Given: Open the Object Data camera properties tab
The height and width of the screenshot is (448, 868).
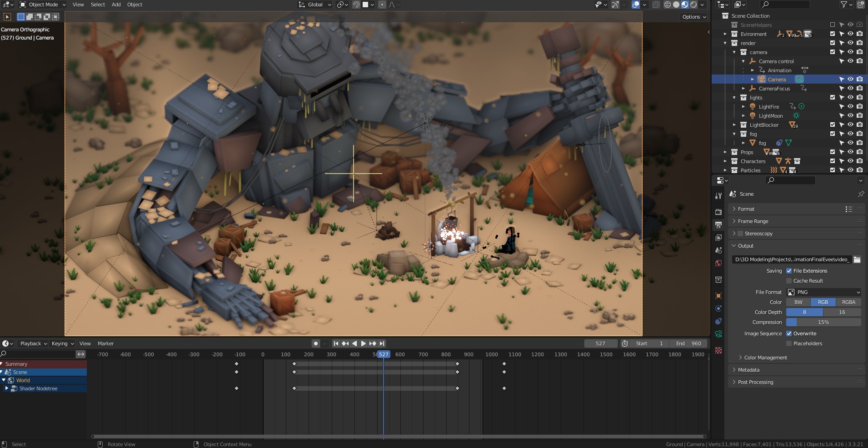Looking at the screenshot, I should point(718,334).
